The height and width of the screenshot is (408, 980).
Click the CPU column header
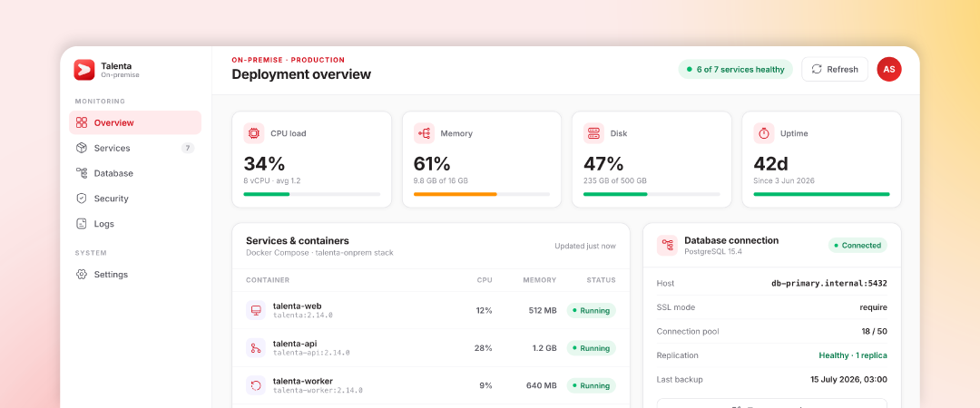[485, 280]
